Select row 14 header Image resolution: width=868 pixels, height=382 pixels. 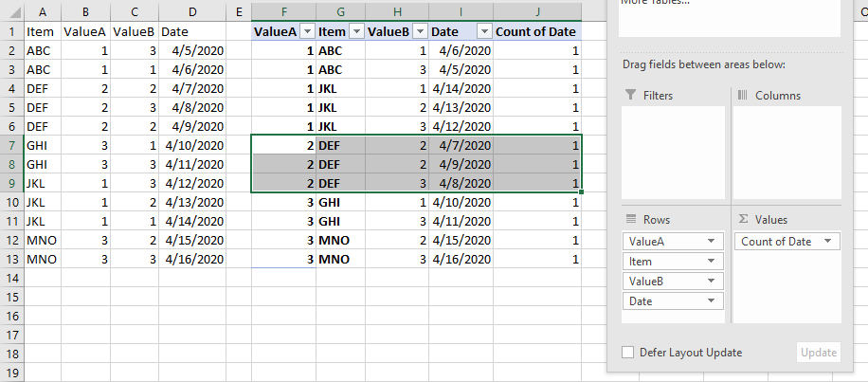point(11,278)
